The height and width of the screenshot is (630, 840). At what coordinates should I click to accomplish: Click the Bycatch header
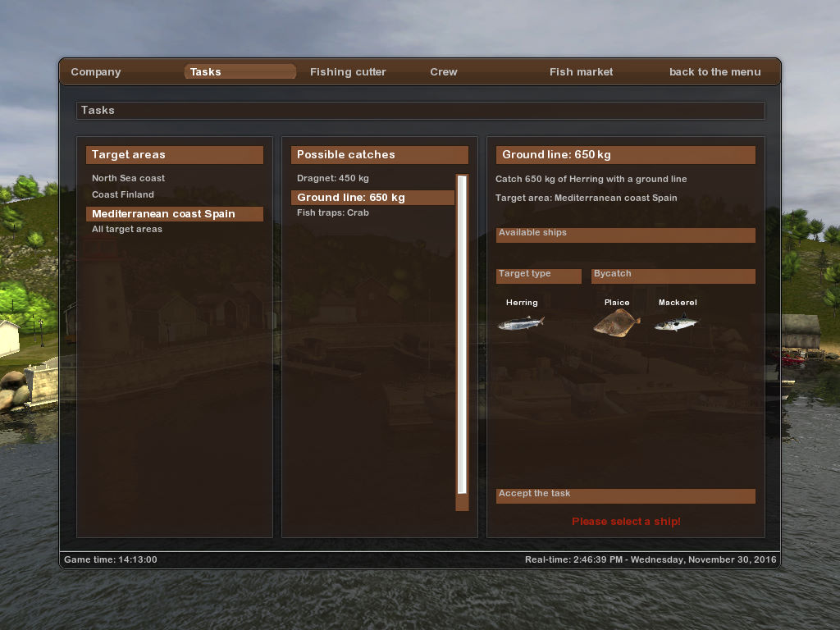pyautogui.click(x=673, y=276)
